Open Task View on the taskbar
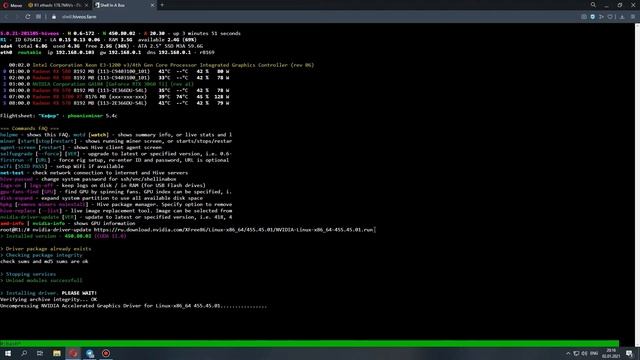Screen dimensions: 640x360 point(40,353)
